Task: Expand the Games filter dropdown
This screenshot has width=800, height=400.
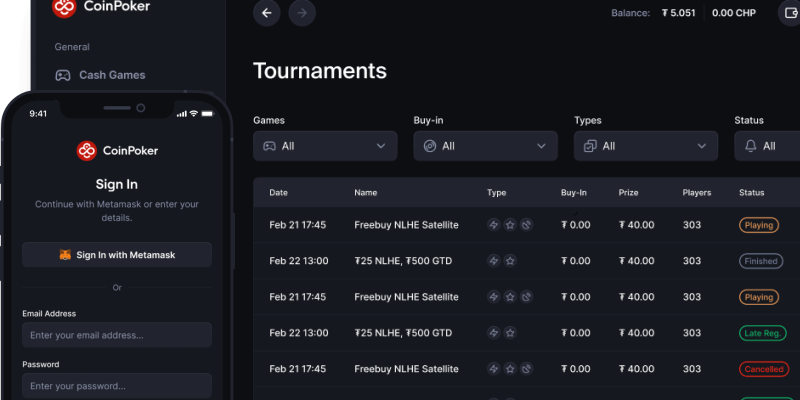Action: [x=325, y=146]
